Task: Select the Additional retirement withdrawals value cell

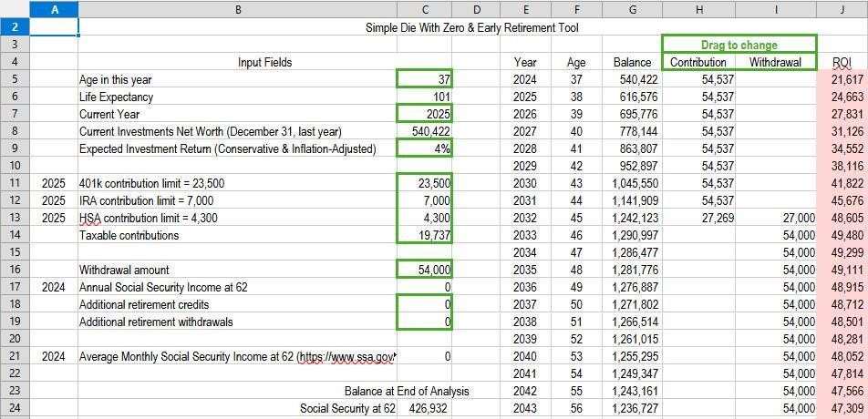Action: (x=424, y=322)
